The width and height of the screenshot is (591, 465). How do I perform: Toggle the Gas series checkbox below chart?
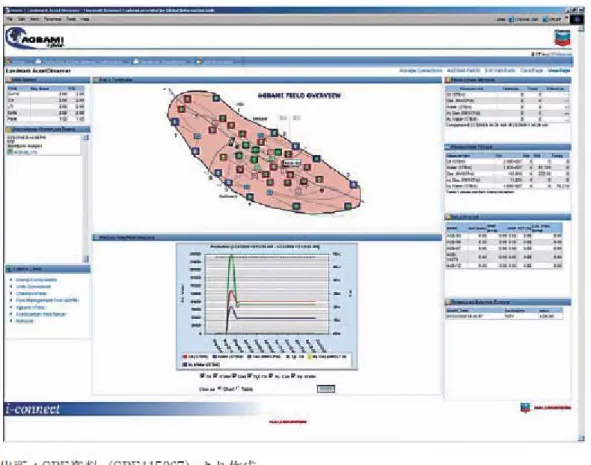[x=235, y=376]
